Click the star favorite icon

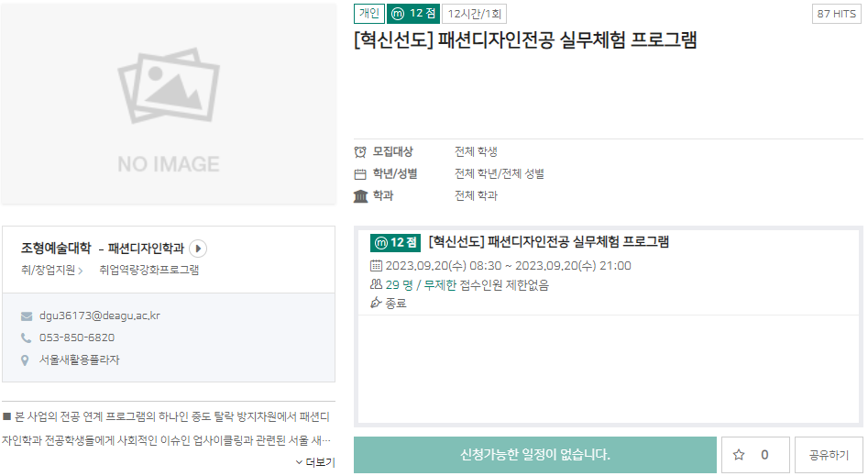coord(739,455)
